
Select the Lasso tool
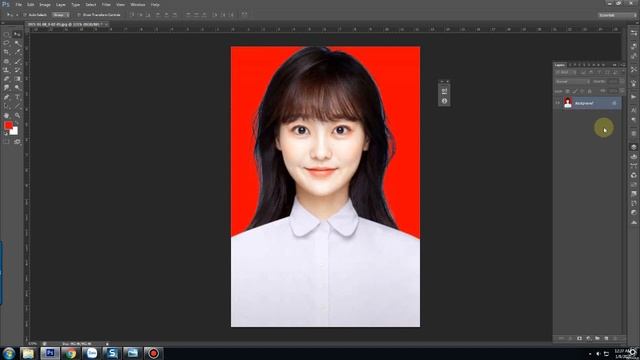[7, 43]
